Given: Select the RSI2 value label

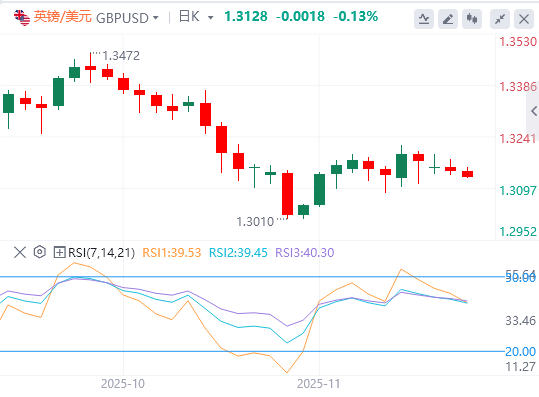Looking at the screenshot, I should [x=238, y=253].
